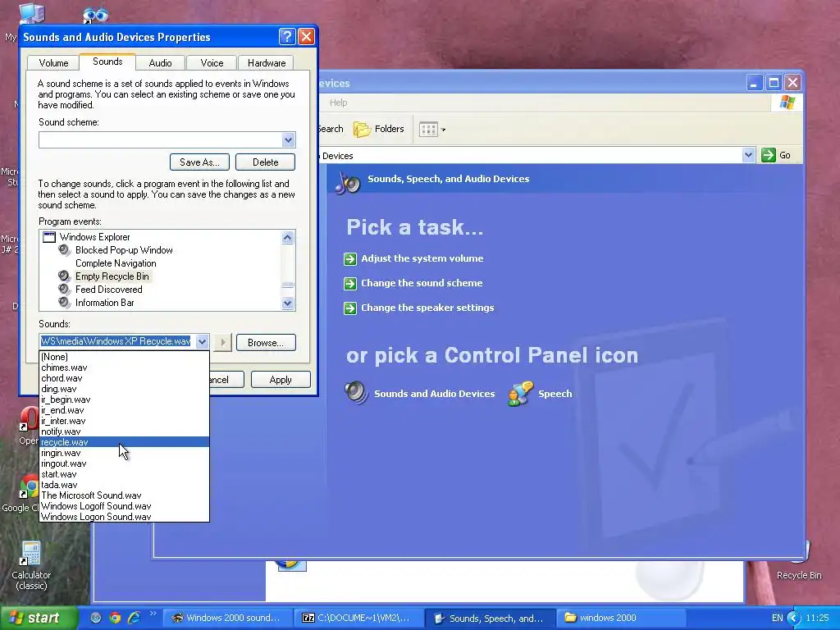Open the Views toolbar button
This screenshot has width=840, height=630.
click(x=431, y=129)
